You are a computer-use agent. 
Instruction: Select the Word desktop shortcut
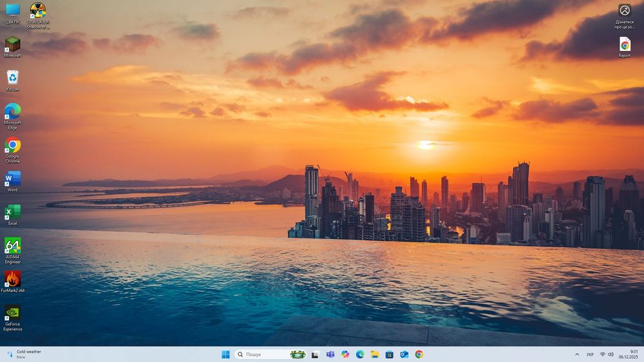(12, 182)
